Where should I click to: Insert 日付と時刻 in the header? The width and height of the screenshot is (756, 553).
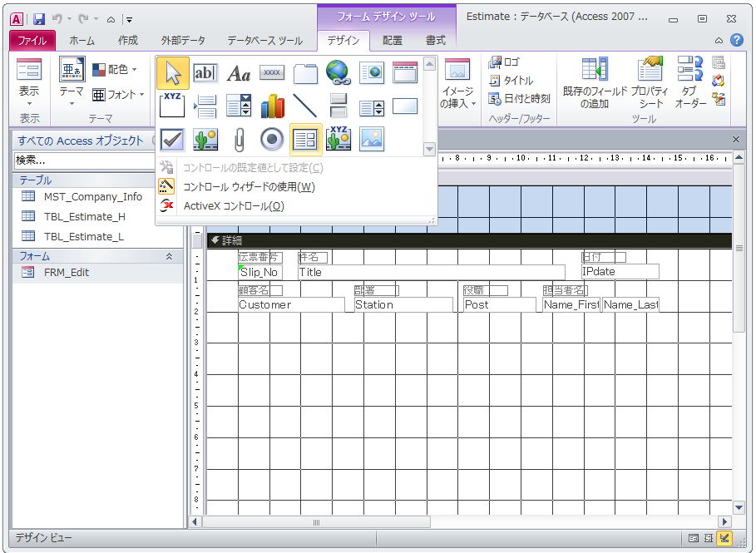(x=519, y=99)
